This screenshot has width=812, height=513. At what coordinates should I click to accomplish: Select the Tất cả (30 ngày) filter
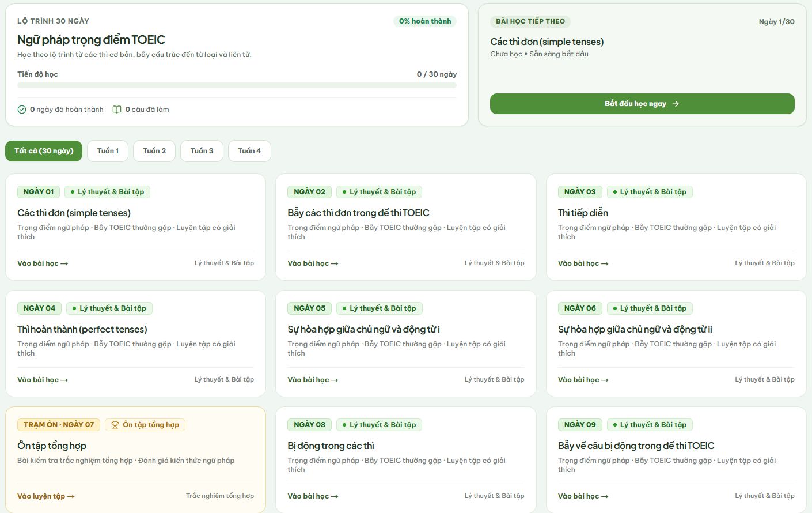pos(44,151)
